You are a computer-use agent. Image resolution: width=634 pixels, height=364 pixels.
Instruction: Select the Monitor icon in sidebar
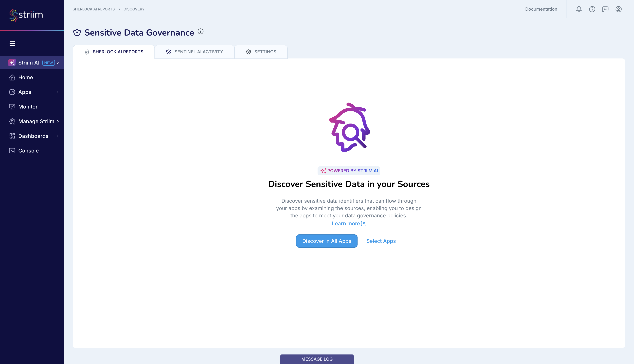(12, 106)
